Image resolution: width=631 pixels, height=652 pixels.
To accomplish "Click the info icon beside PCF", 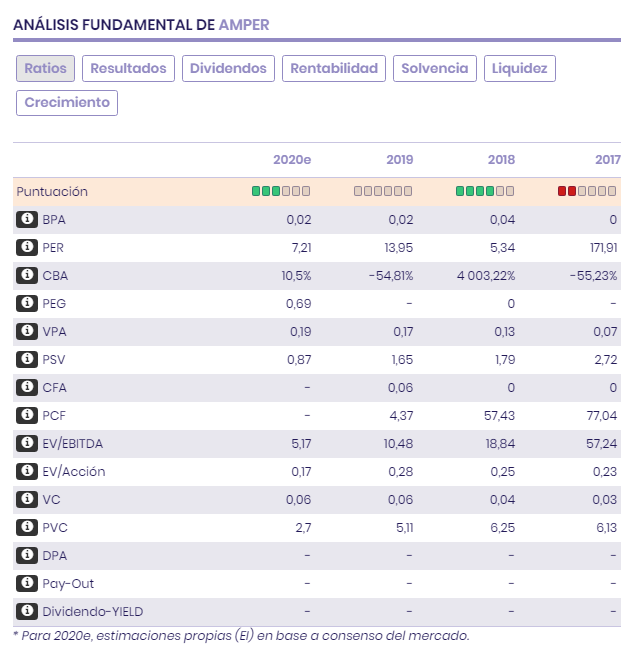I will tap(27, 415).
